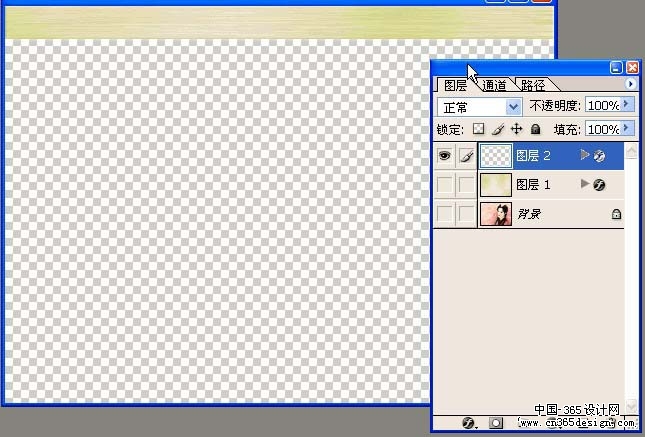Image resolution: width=645 pixels, height=437 pixels.
Task: Switch to the 图层 (Layers) tab
Action: [455, 85]
